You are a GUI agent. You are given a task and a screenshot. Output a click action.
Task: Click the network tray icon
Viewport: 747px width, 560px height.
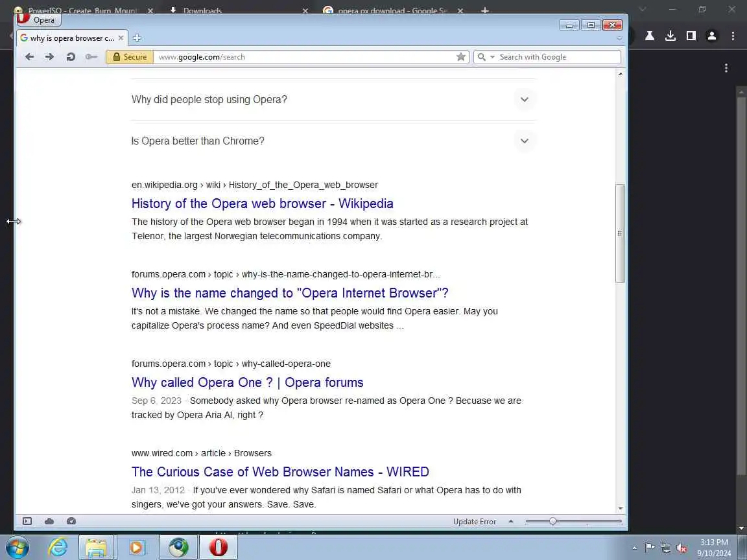666,548
